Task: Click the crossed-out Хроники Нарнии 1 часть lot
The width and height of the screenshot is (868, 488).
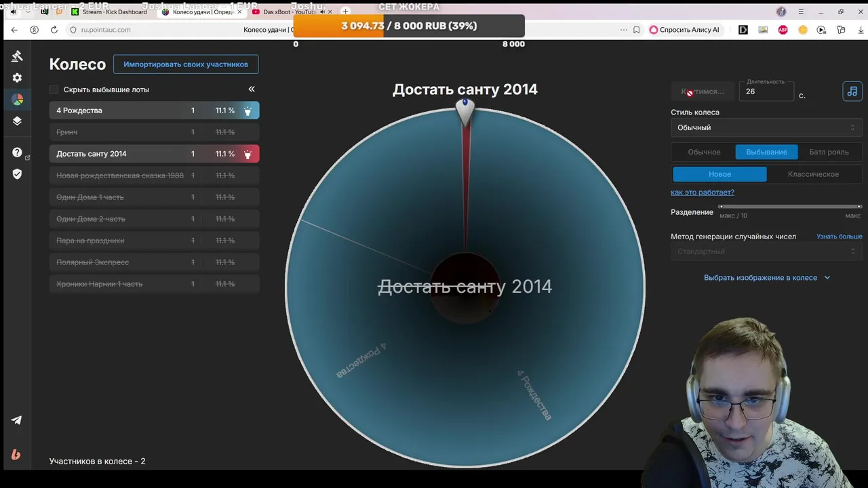Action: pyautogui.click(x=154, y=284)
